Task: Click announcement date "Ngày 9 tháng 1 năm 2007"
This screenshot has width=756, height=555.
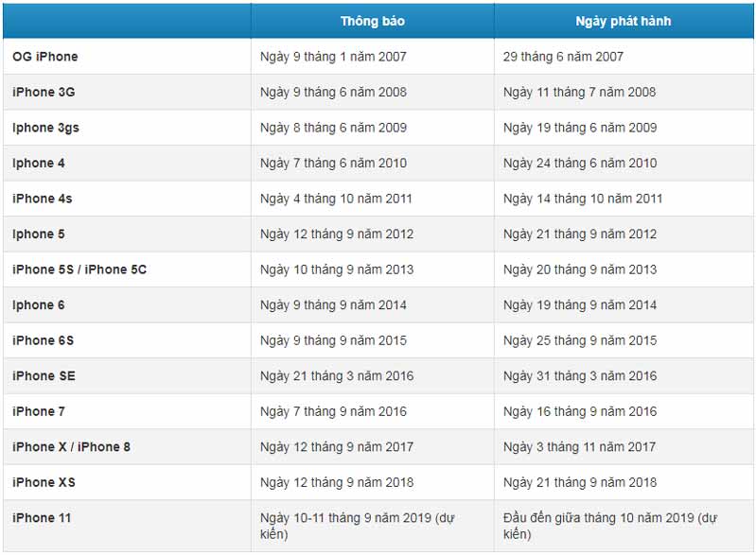Action: [x=333, y=57]
